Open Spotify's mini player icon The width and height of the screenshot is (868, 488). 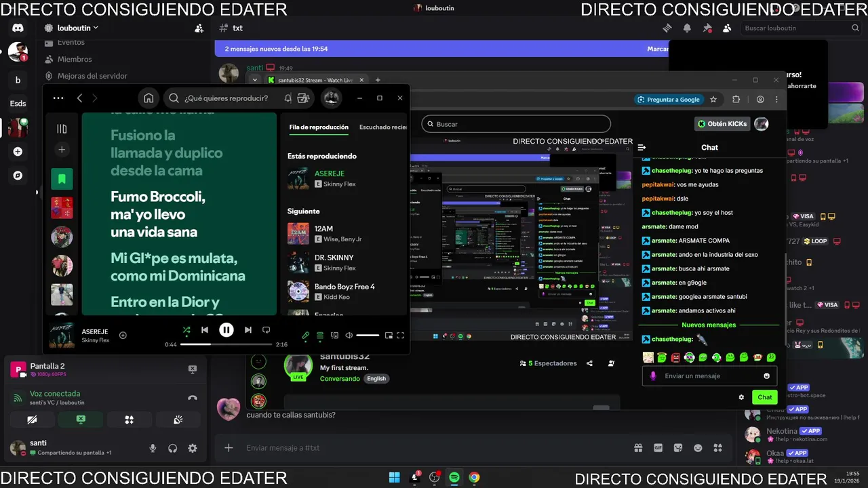pos(389,335)
